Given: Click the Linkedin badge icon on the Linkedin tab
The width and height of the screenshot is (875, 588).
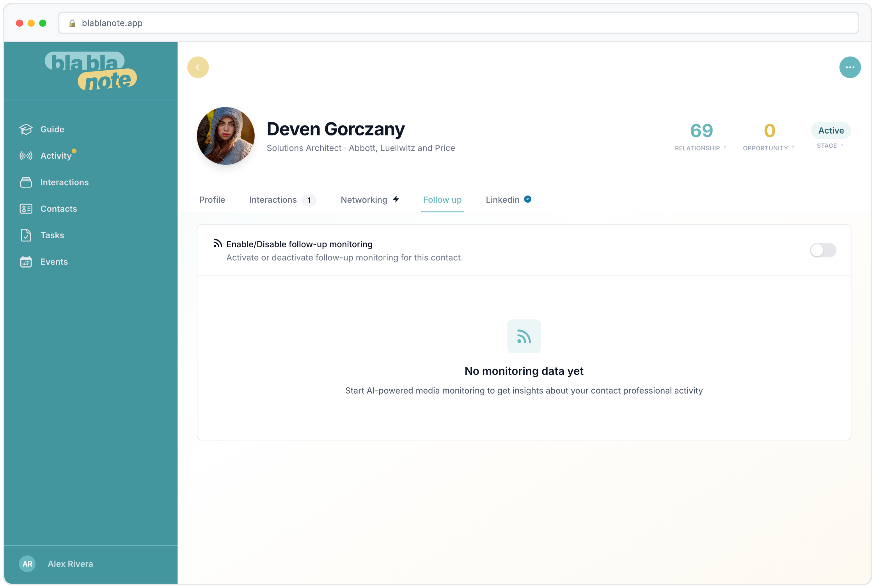Looking at the screenshot, I should coord(528,199).
